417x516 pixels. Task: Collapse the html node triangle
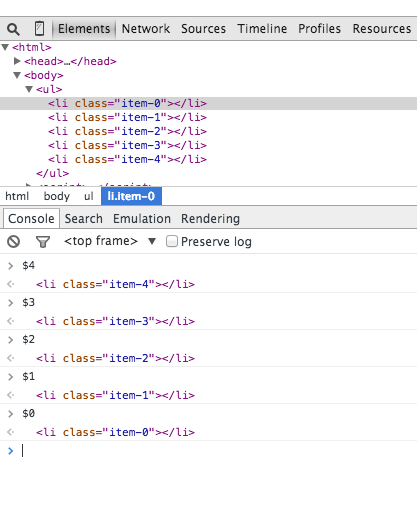[5, 47]
